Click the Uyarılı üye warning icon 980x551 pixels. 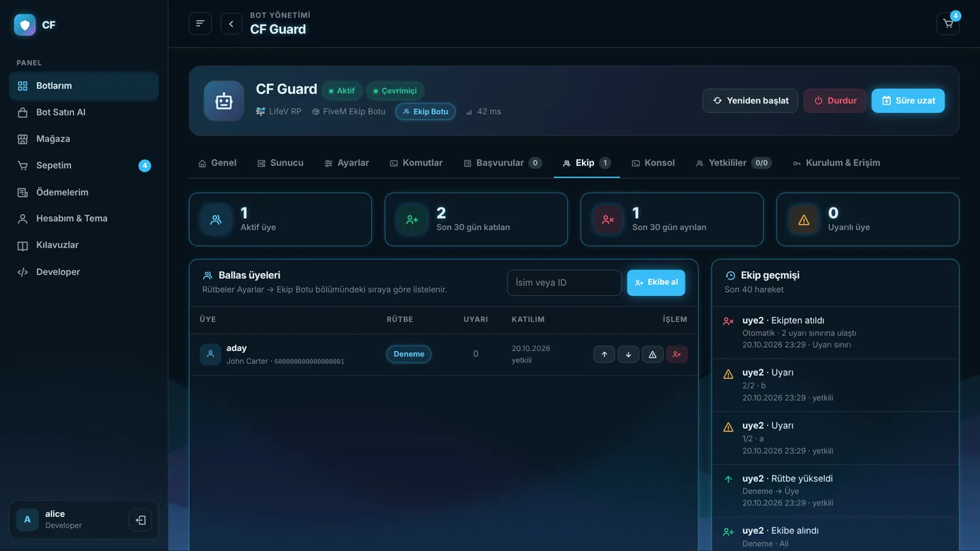pos(804,220)
